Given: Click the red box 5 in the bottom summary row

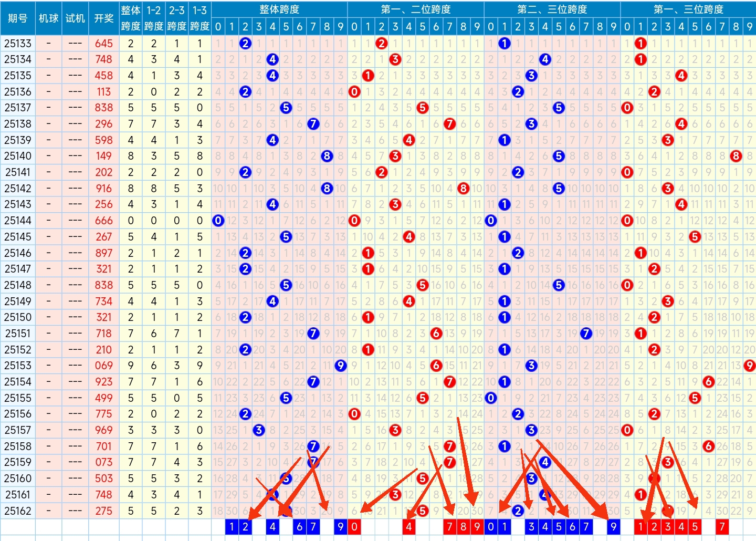Looking at the screenshot, I should [695, 527].
